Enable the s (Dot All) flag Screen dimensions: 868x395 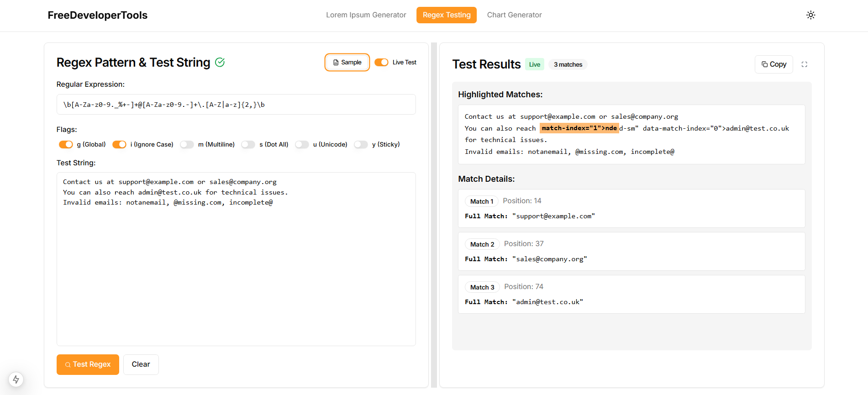pyautogui.click(x=248, y=144)
